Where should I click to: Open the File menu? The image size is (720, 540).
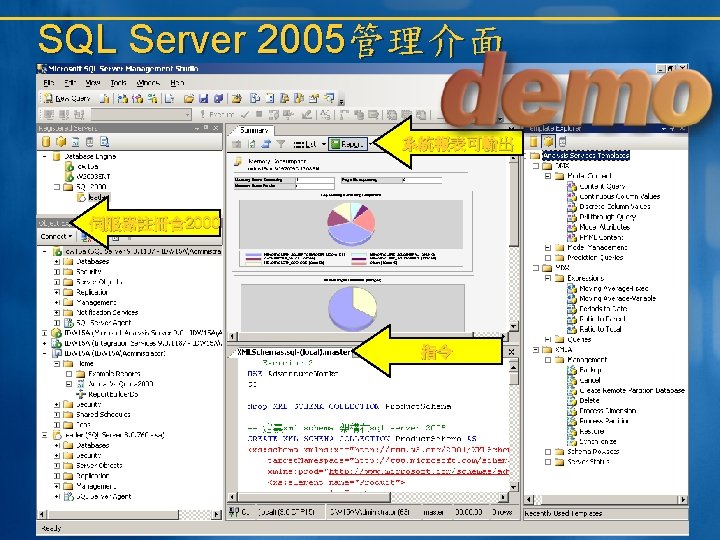point(49,83)
